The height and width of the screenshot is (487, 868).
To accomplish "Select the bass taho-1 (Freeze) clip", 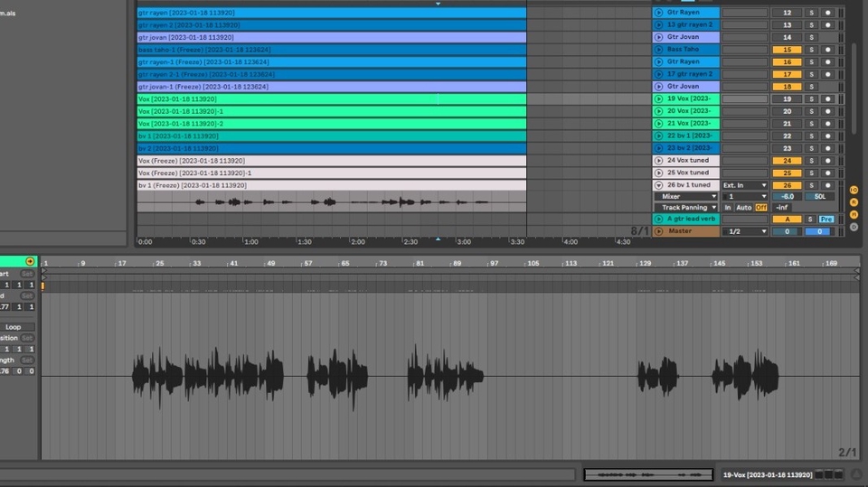I will pos(332,50).
